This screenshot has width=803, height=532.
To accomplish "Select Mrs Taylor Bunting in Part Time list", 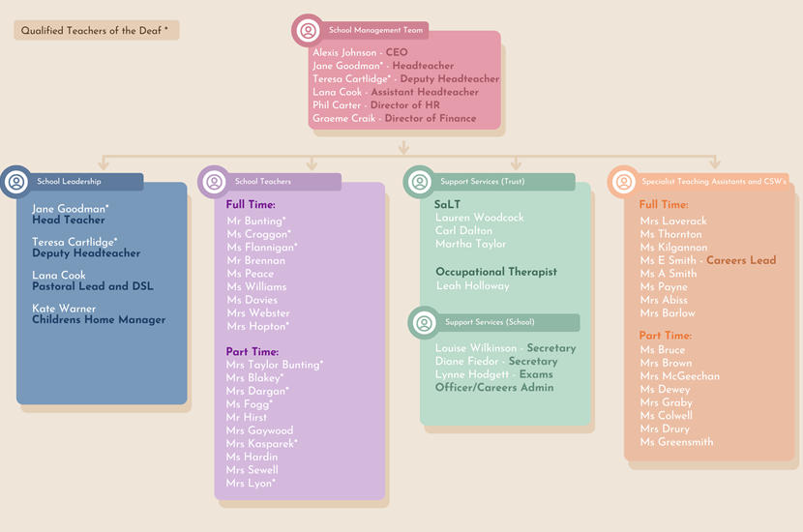I will 275,366.
